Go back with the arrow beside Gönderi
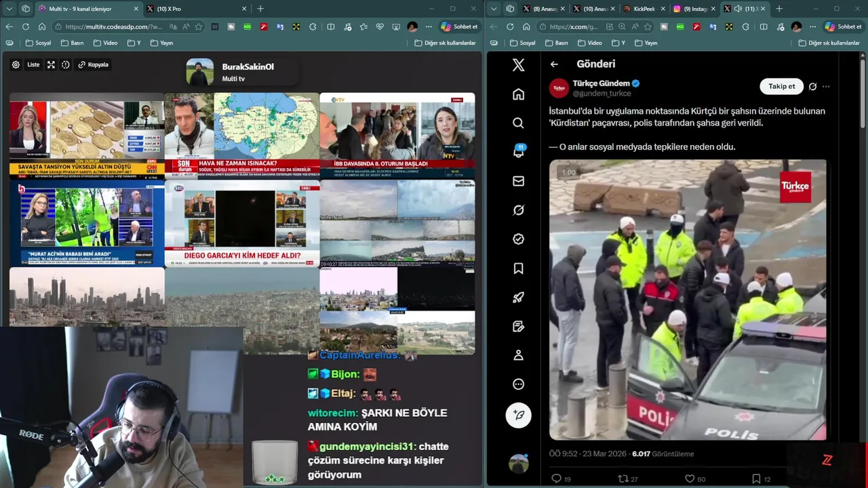This screenshot has width=868, height=488. [554, 64]
